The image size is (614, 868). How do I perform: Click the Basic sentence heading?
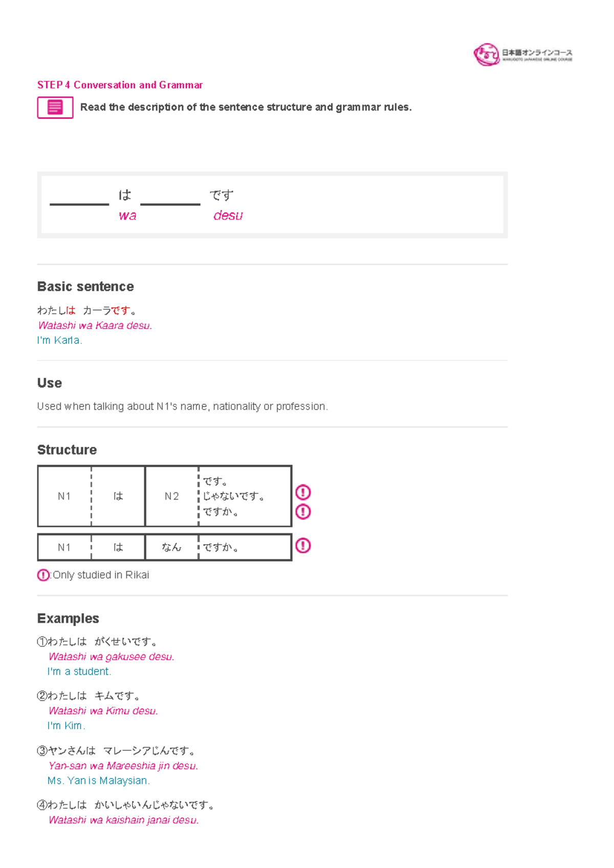tap(85, 287)
